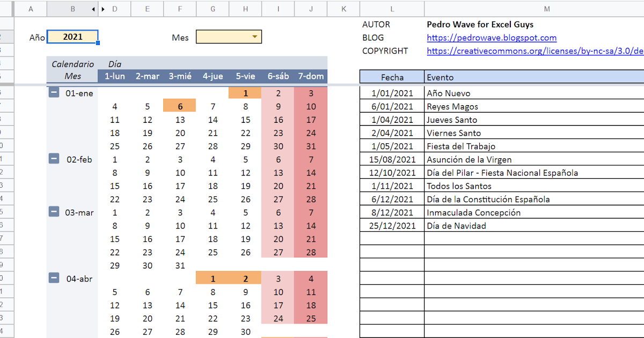The height and width of the screenshot is (338, 644).
Task: Click the 25/12/2021 date cell
Action: coord(392,226)
